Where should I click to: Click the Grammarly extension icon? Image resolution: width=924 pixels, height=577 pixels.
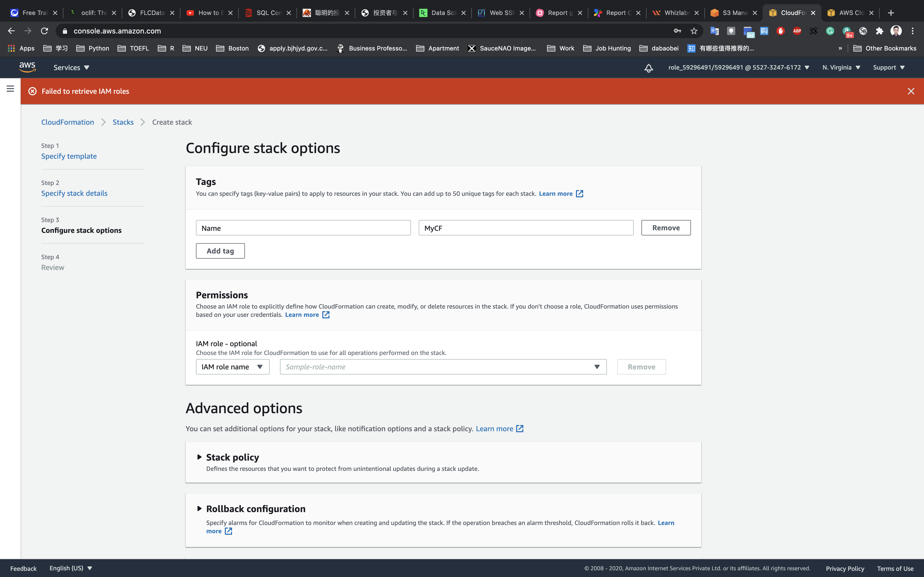coord(830,31)
